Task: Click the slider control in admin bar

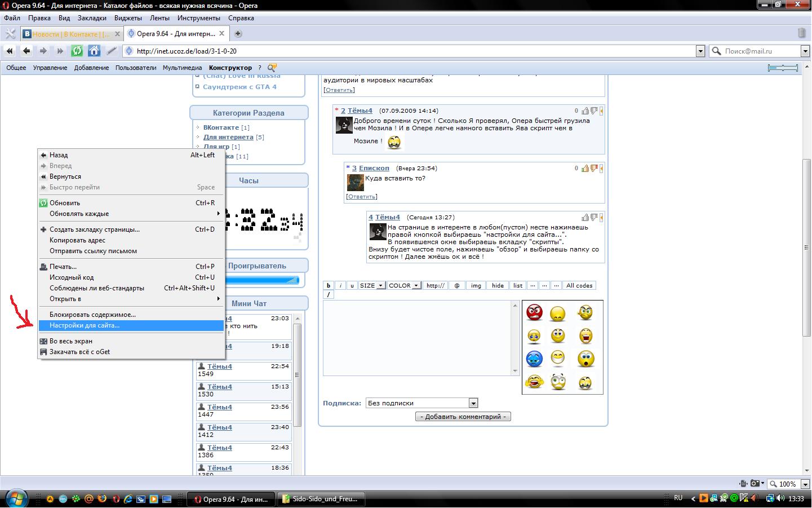Action: point(783,68)
